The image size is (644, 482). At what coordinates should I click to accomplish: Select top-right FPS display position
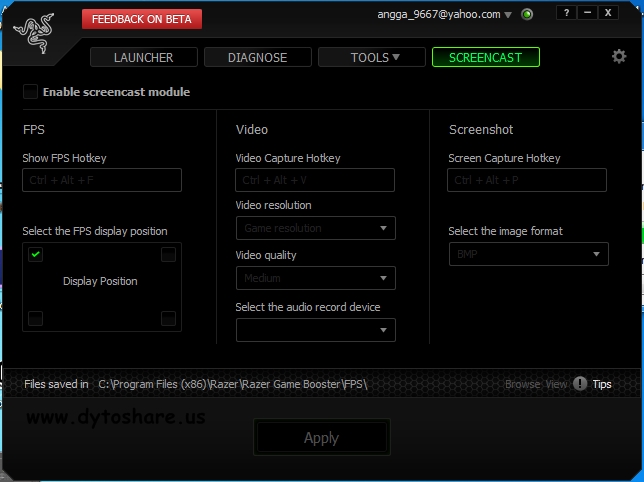click(168, 255)
